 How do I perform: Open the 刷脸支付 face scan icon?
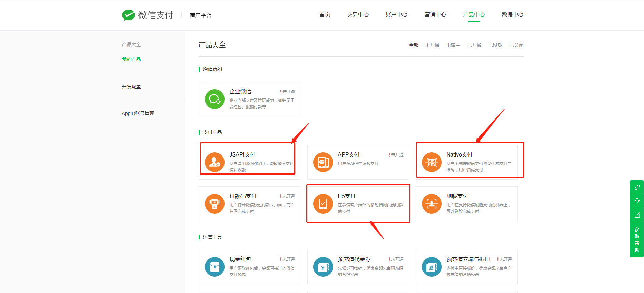(x=432, y=204)
